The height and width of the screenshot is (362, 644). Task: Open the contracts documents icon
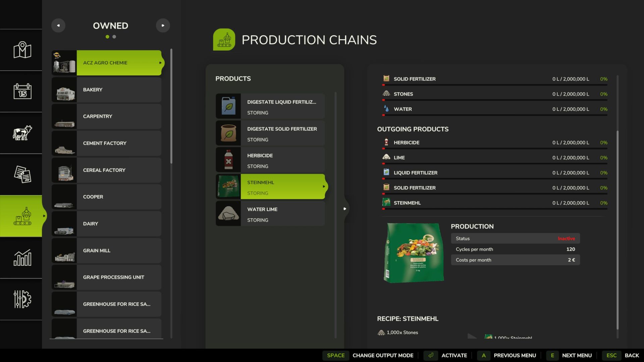(22, 174)
